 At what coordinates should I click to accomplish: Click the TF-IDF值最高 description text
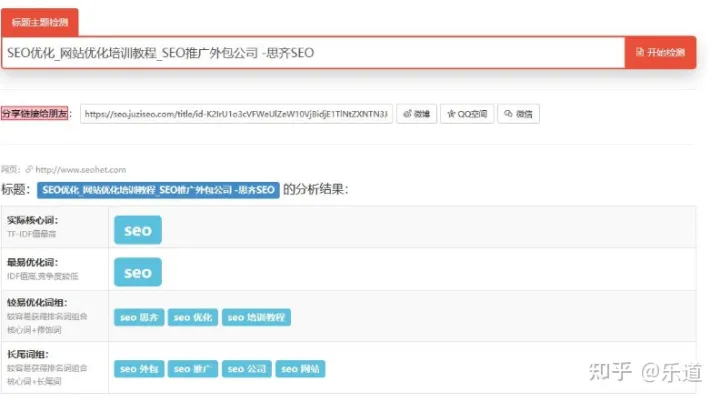(31, 234)
